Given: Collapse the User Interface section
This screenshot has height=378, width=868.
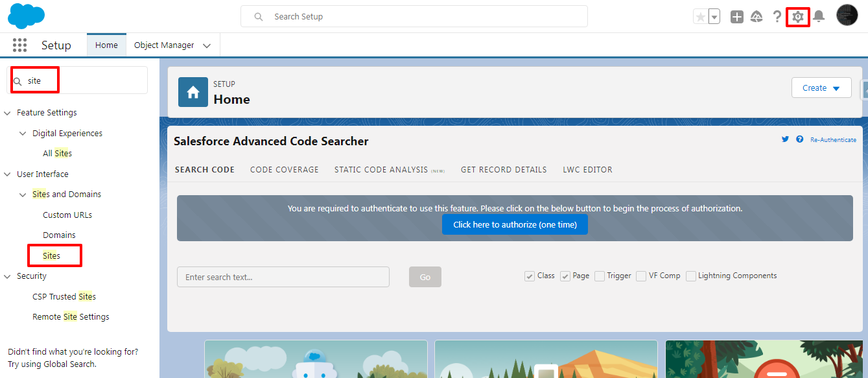Looking at the screenshot, I should click(x=8, y=174).
